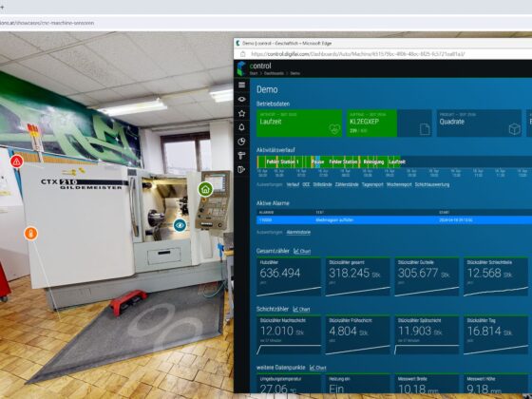Open the KL2EGXEP order tile

[389, 123]
